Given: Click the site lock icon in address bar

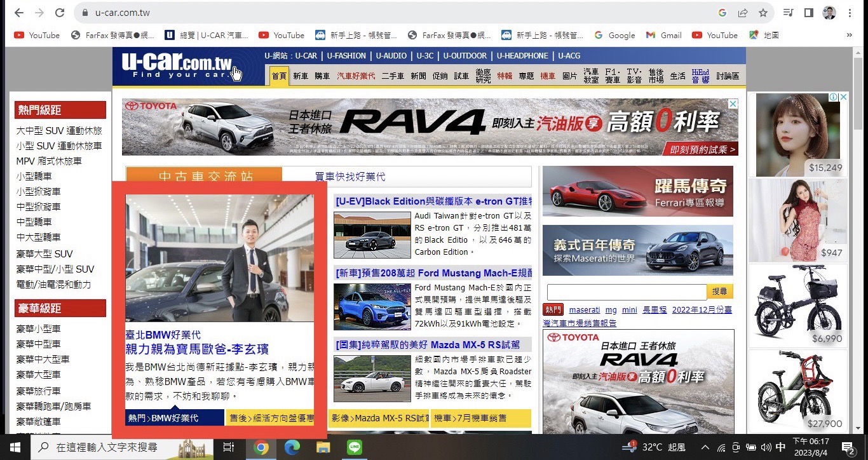Looking at the screenshot, I should coord(85,13).
